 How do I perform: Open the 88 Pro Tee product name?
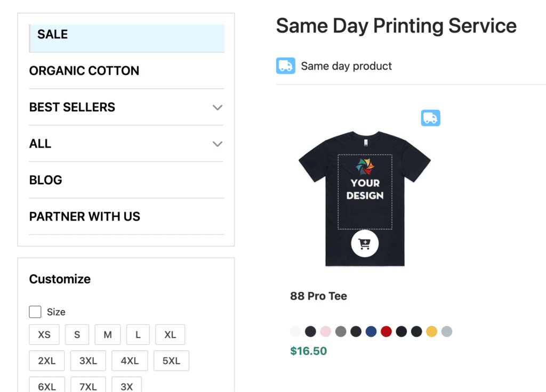318,296
